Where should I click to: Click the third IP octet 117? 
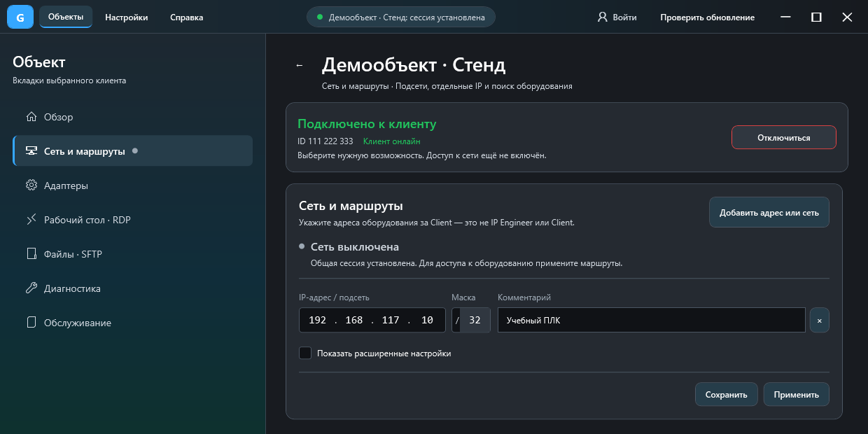(x=391, y=320)
